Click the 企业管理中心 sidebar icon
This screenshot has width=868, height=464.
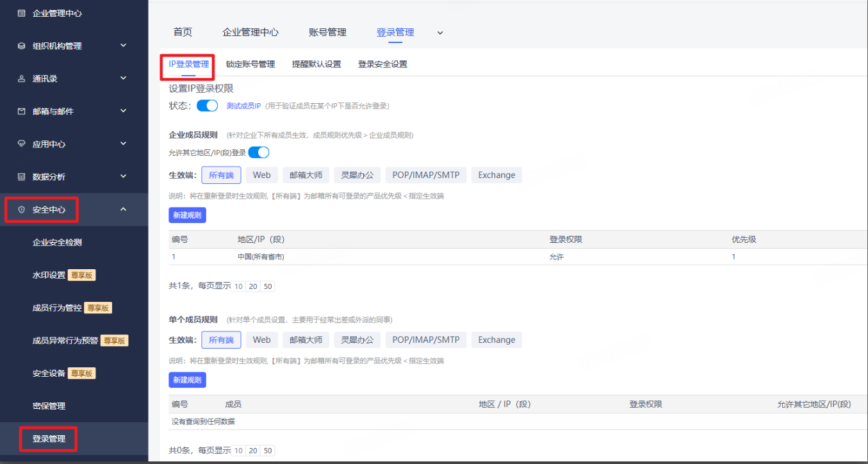tap(21, 13)
